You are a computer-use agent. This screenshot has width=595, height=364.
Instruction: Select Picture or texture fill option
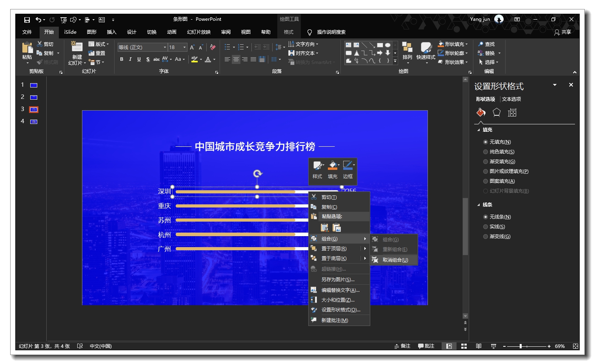(486, 171)
